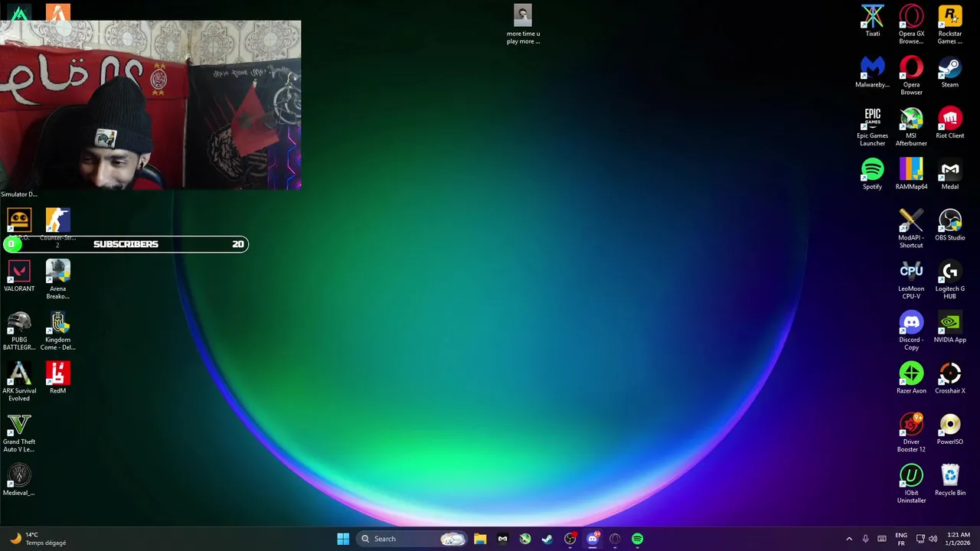Open the Tixati desktop shortcut
Viewport: 980px width, 551px height.
click(x=872, y=21)
